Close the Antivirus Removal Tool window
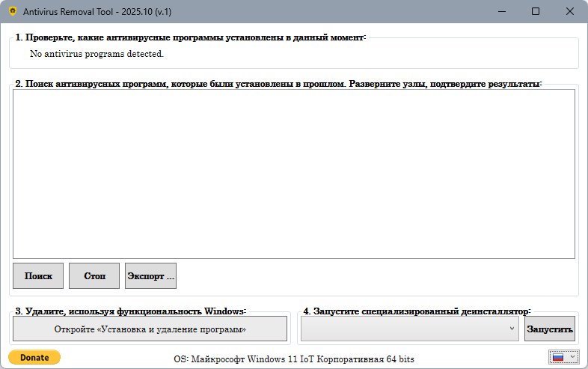The width and height of the screenshot is (588, 369). point(572,12)
